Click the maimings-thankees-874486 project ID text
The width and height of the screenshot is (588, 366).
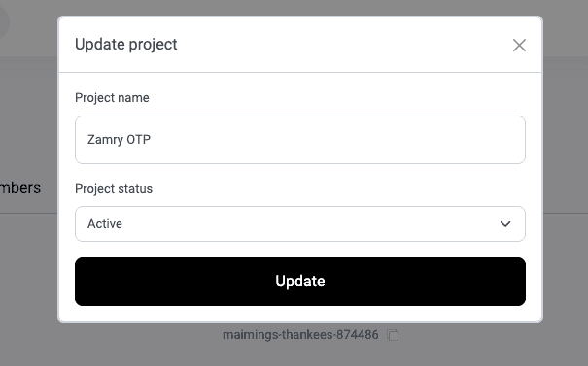pos(300,334)
